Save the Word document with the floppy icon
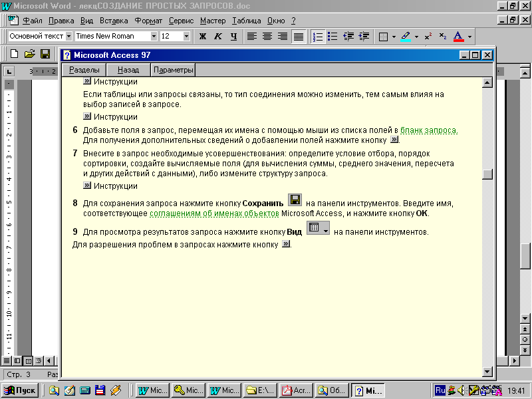This screenshot has height=399, width=532. point(45,54)
